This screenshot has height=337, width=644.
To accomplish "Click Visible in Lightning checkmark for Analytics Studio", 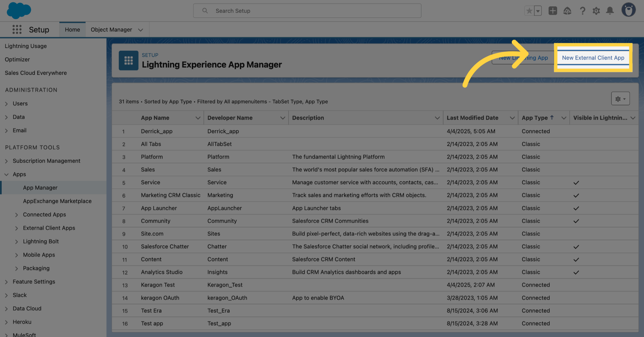I will point(576,272).
